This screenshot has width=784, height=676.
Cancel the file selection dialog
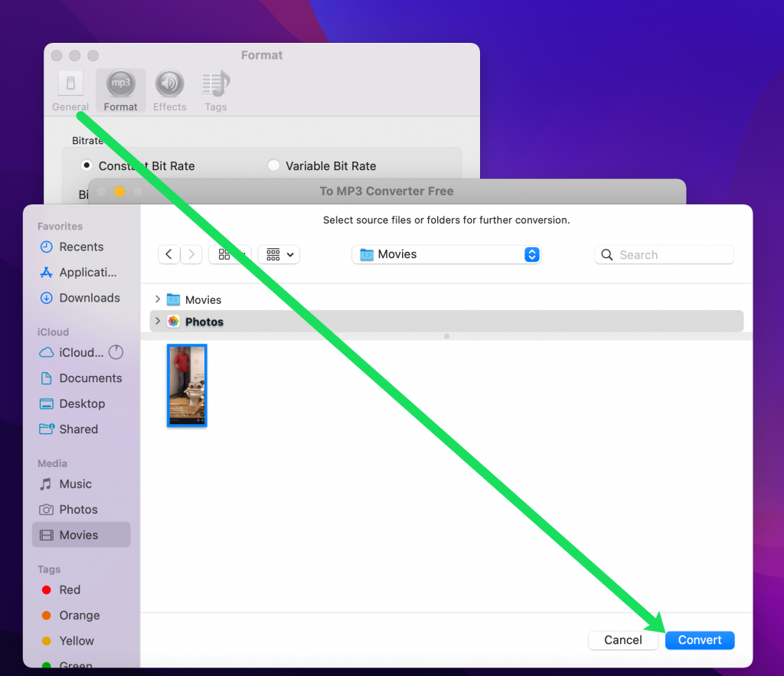click(x=622, y=640)
